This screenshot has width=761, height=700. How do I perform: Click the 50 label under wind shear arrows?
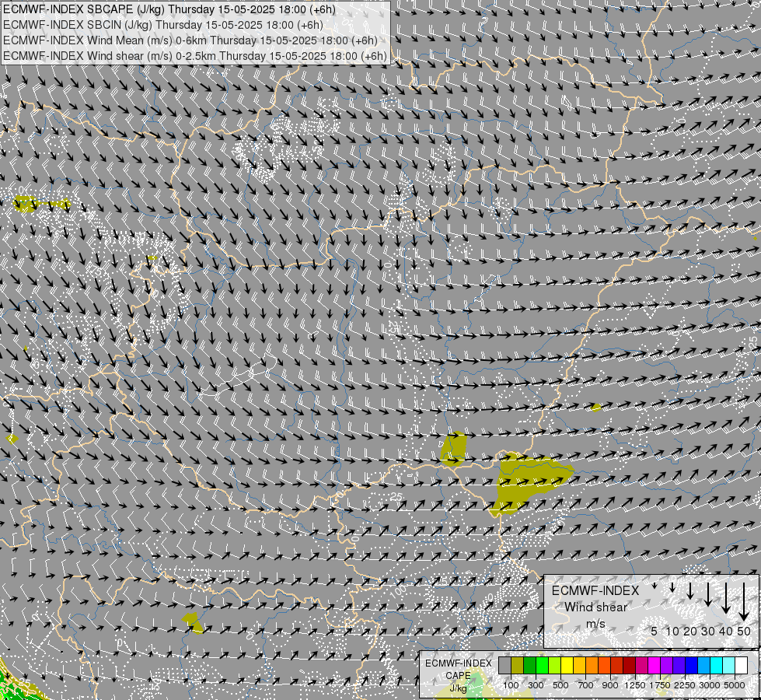pos(744,631)
